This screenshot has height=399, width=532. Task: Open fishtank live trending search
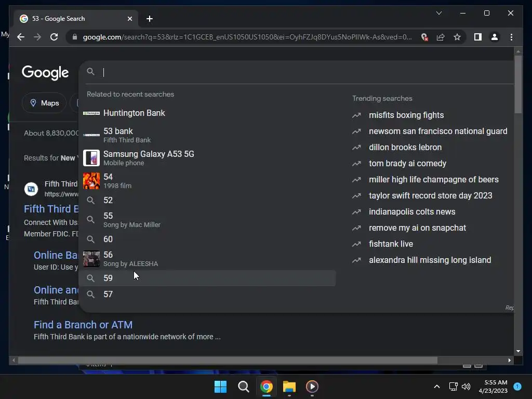click(391, 244)
